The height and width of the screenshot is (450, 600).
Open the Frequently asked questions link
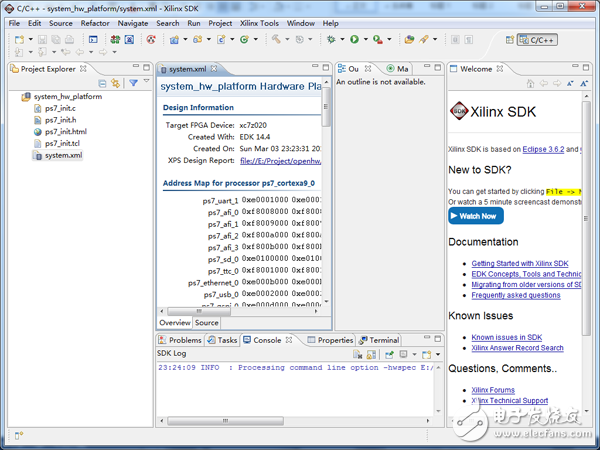516,295
